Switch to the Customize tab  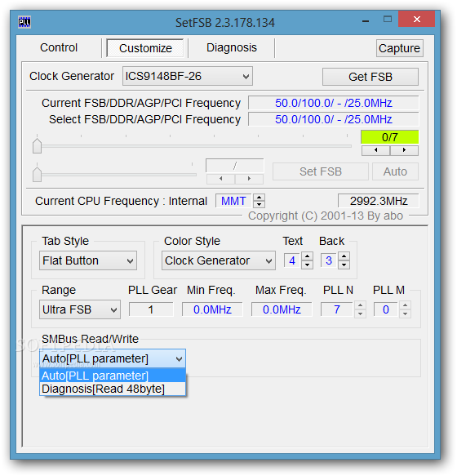pos(145,48)
